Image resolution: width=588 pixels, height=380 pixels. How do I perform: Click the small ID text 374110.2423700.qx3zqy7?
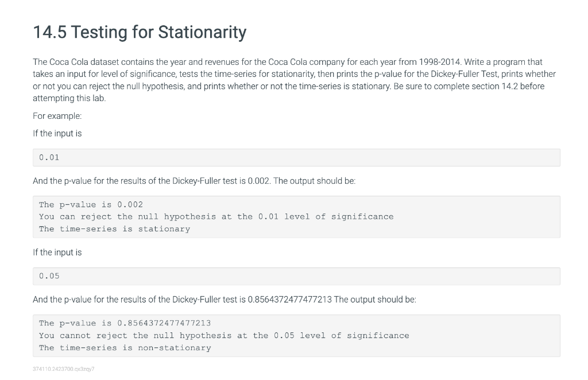(x=63, y=369)
